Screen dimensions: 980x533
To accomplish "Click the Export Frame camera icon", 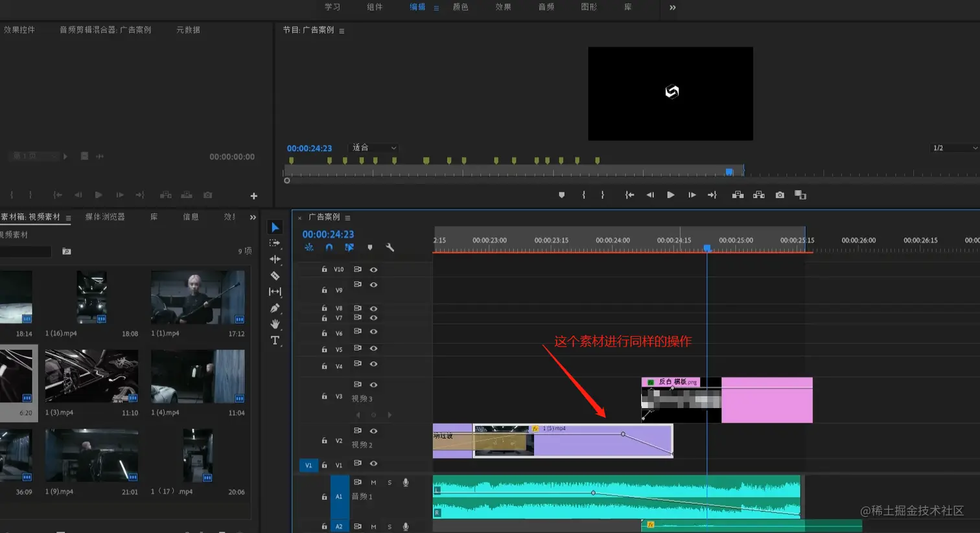I will (780, 195).
